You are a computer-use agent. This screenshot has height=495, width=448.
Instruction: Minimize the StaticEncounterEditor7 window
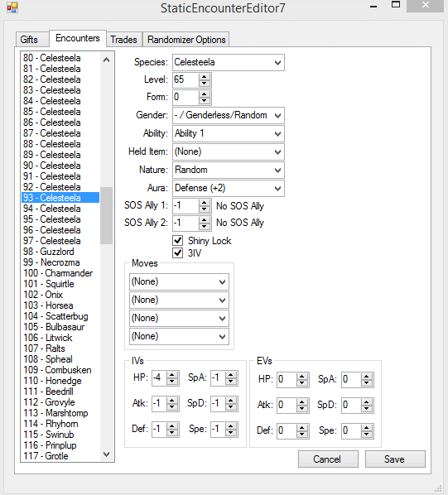pos(373,6)
